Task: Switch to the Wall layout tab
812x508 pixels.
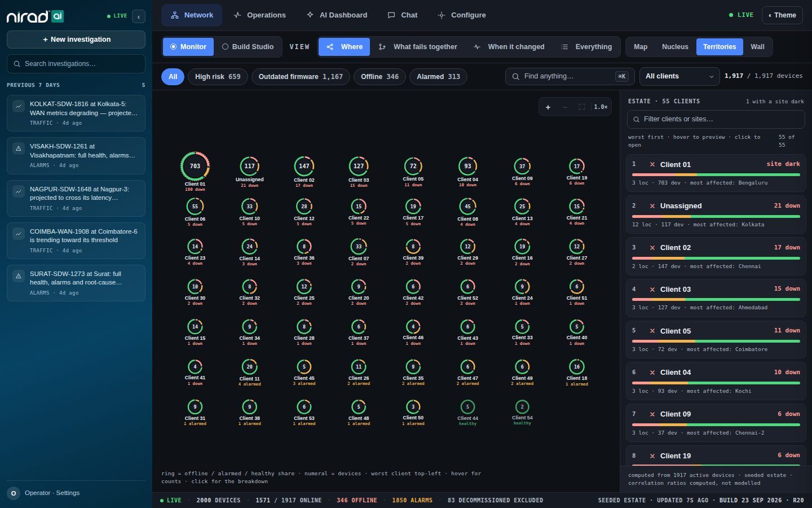Action: click(x=757, y=47)
